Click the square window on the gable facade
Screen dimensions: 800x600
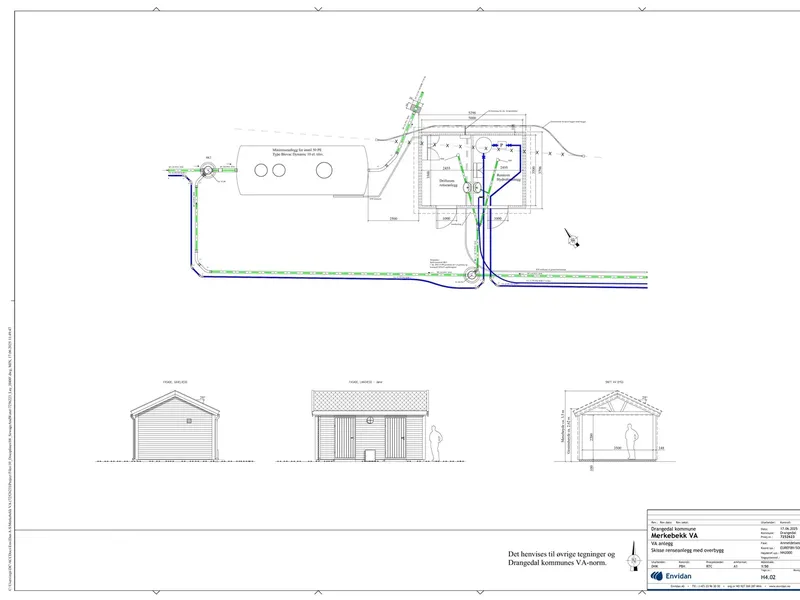point(189,421)
